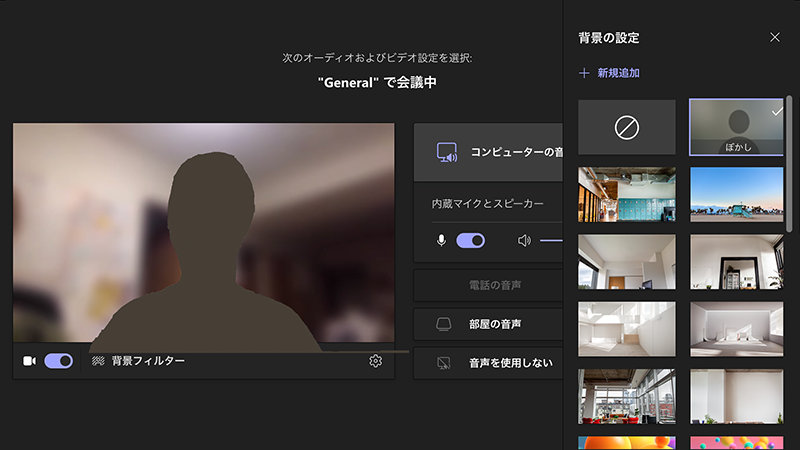Viewport: 800px width, 450px height.
Task: Click the video preview area
Action: pos(204,233)
